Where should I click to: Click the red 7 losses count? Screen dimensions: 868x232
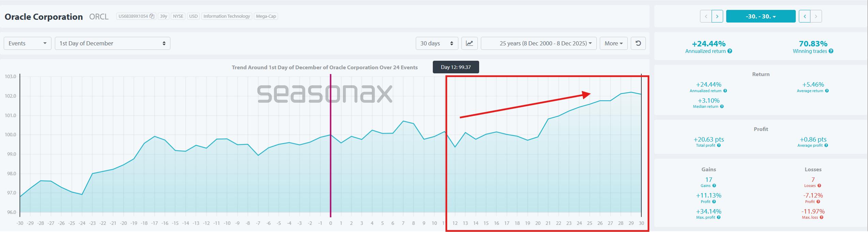pyautogui.click(x=813, y=180)
